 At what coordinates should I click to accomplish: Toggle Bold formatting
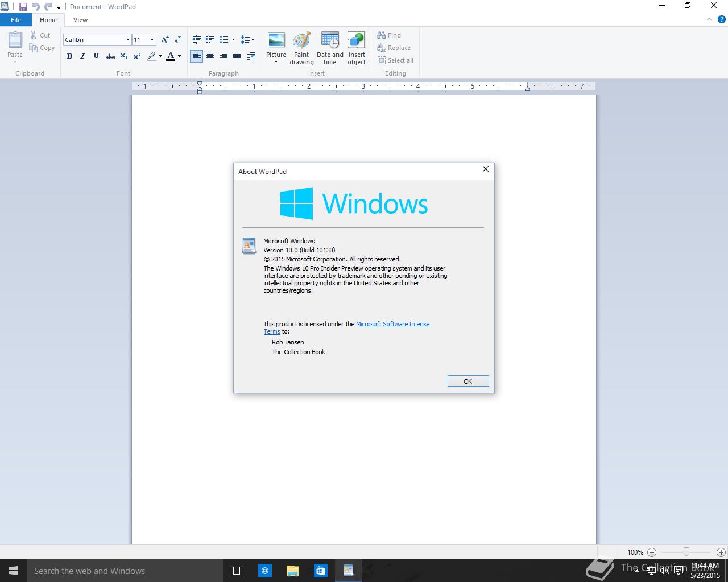[69, 56]
